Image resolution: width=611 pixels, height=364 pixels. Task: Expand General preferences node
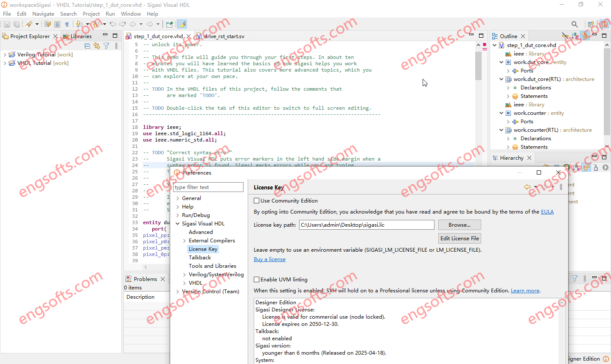178,198
